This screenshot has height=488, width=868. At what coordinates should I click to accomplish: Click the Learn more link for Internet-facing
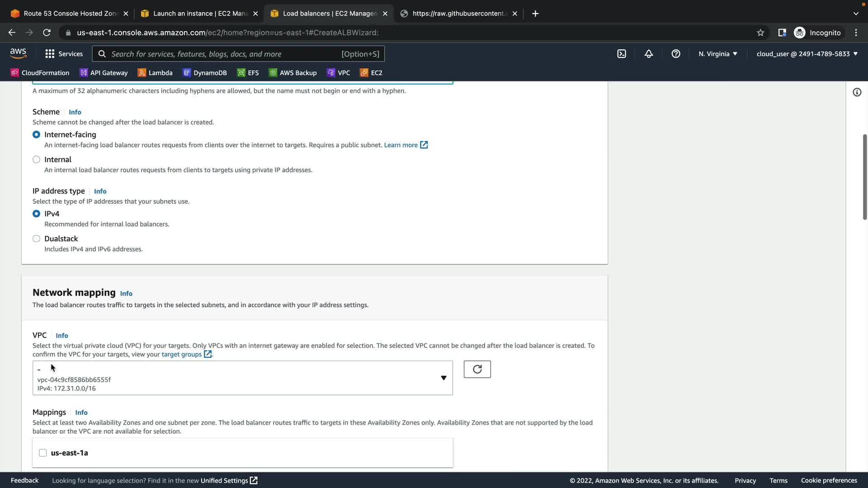point(401,145)
